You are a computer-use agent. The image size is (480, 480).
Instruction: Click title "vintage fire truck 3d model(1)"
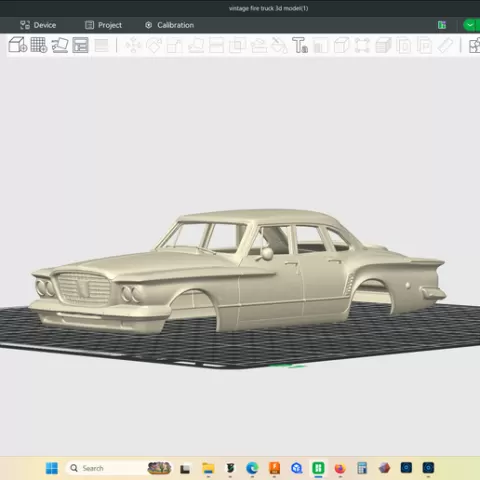pos(268,8)
